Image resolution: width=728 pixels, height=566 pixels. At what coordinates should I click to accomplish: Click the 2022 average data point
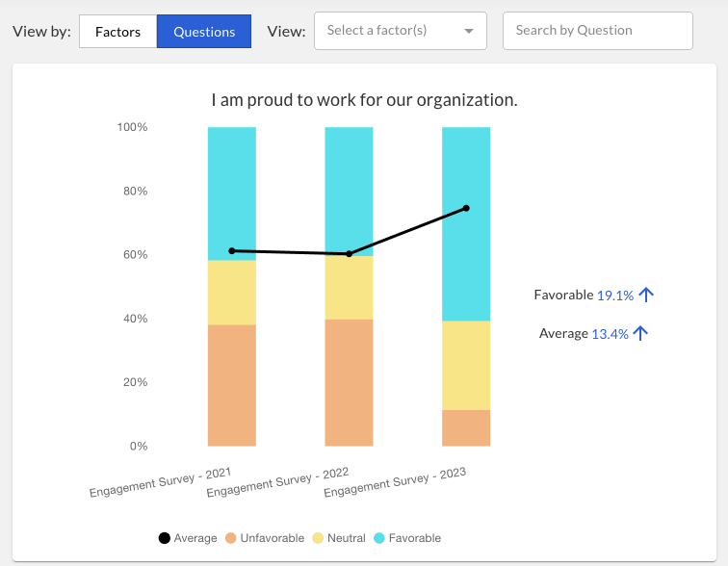[x=350, y=254]
